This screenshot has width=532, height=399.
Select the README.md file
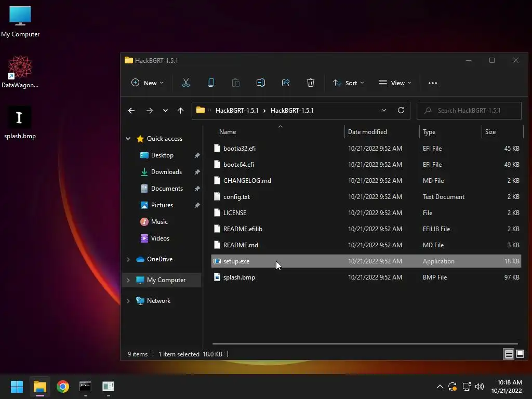click(x=366, y=245)
